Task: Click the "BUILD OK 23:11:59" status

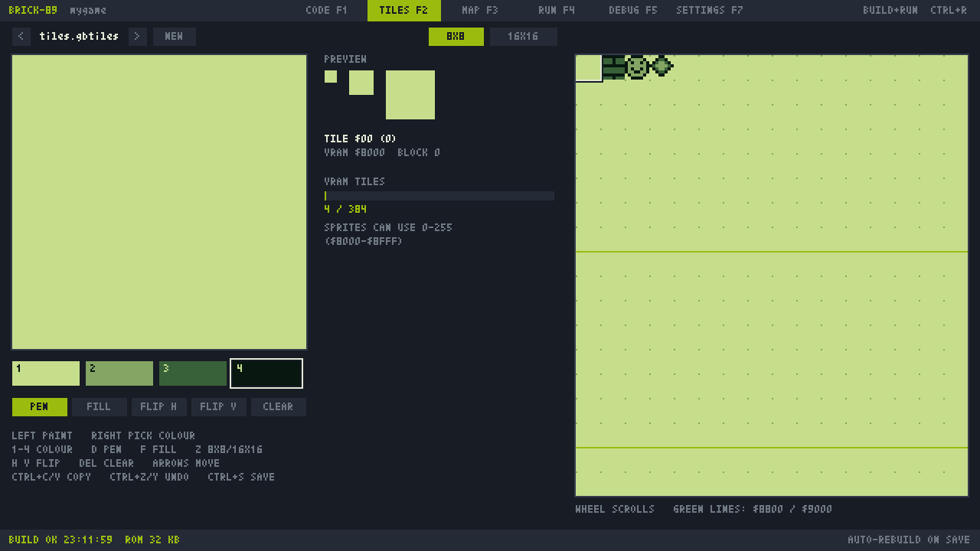Action: click(60, 540)
